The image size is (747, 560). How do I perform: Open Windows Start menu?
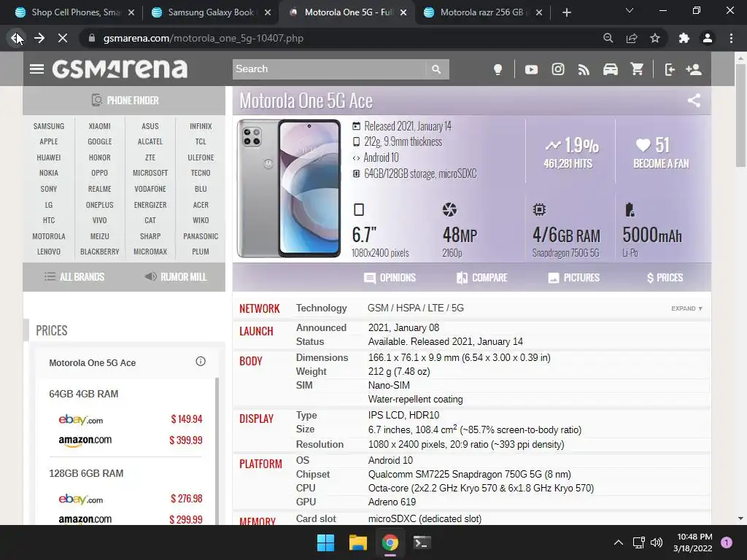click(x=326, y=542)
